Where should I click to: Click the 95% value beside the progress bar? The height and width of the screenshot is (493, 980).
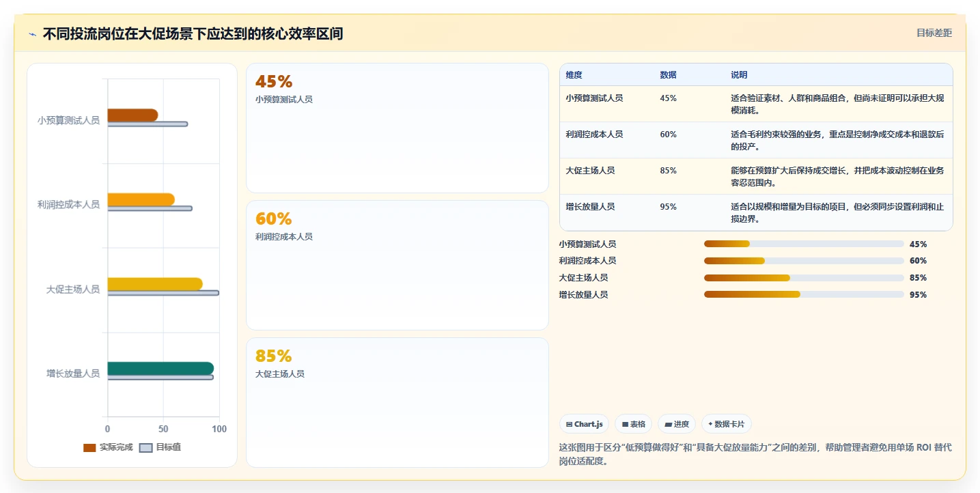[918, 295]
